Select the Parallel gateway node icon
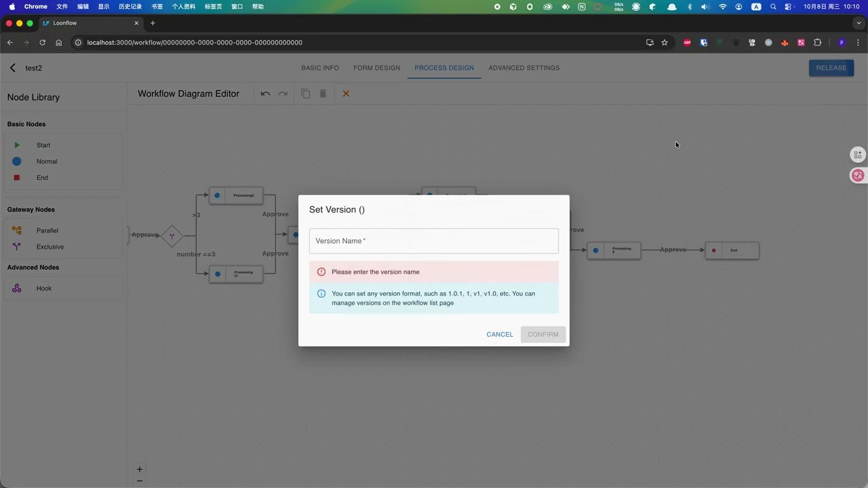 pyautogui.click(x=17, y=230)
